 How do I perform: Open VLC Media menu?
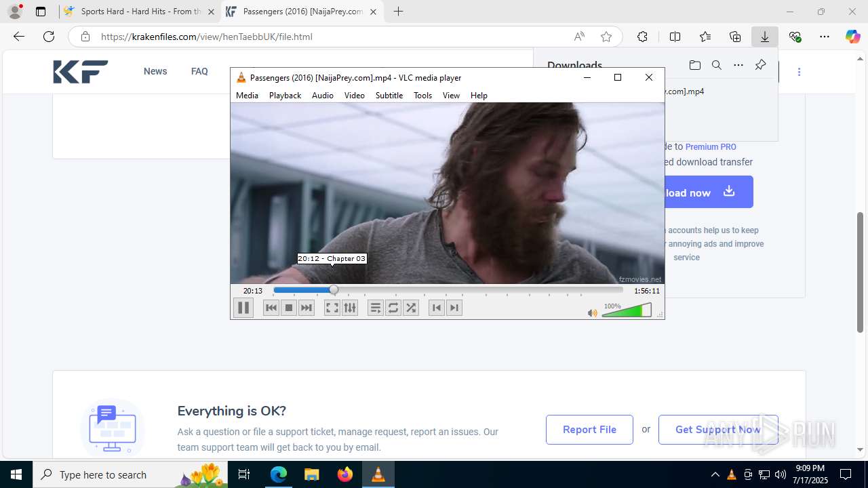247,96
